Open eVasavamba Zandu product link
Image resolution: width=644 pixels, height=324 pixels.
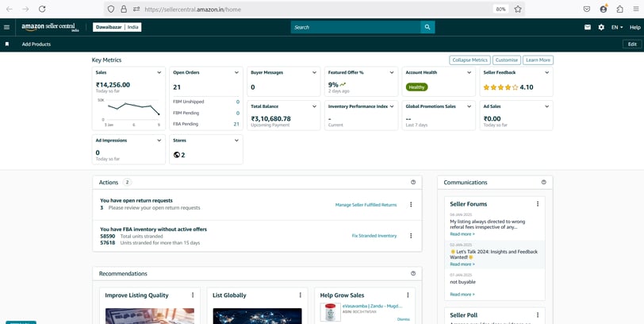[x=373, y=306]
